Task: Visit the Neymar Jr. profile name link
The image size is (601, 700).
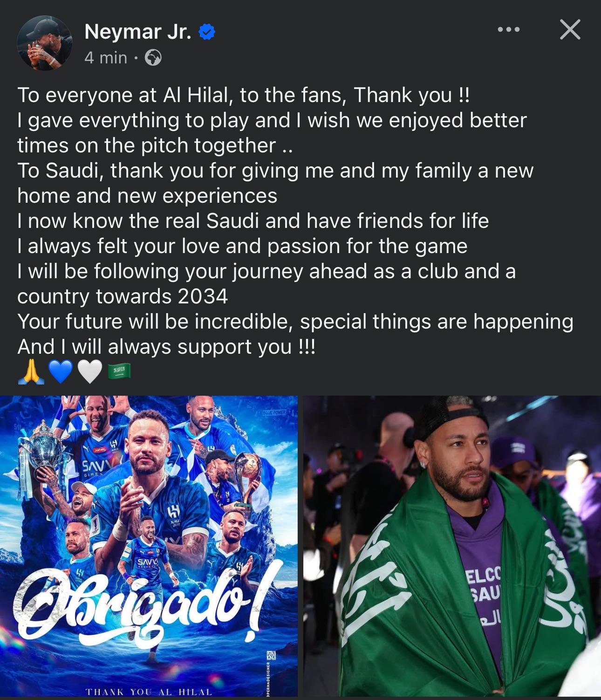Action: (138, 32)
